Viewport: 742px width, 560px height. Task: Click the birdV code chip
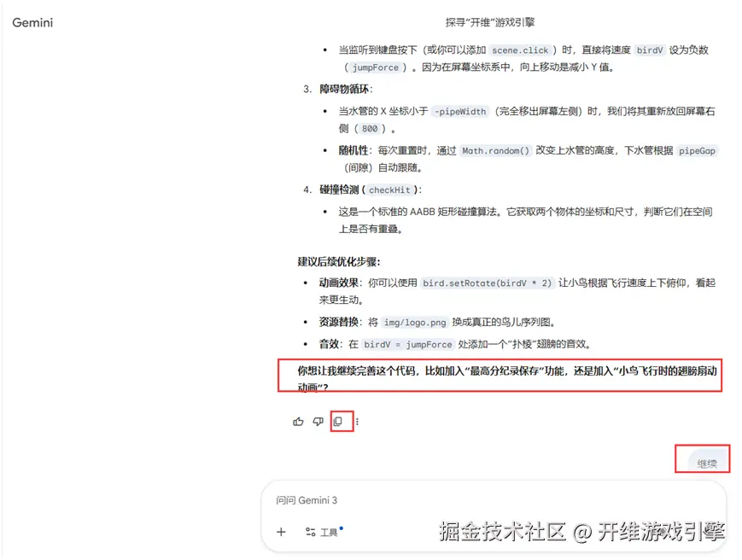(x=650, y=50)
